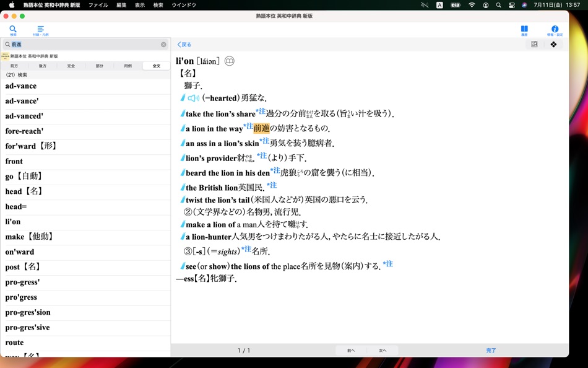This screenshot has width=588, height=368.
Task: Select the 'route' result
Action: coord(85,343)
